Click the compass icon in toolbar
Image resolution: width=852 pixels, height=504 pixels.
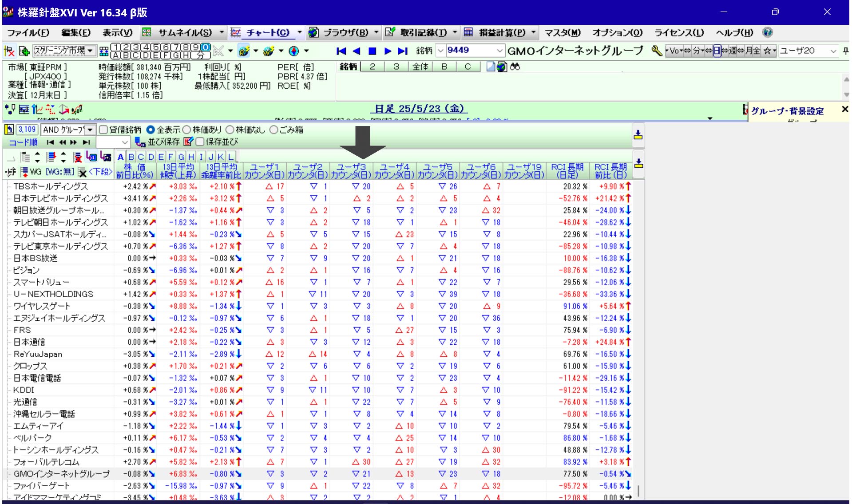293,51
